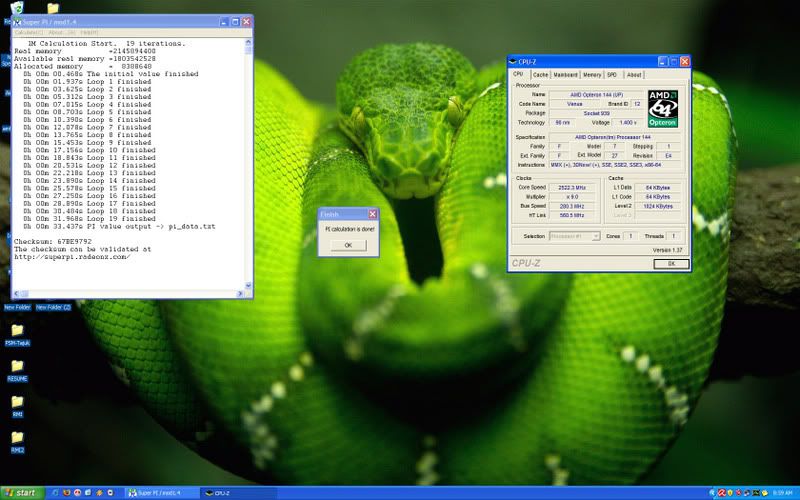Switch to the Cache tab
Viewport: 800px width, 500px height.
[x=540, y=74]
